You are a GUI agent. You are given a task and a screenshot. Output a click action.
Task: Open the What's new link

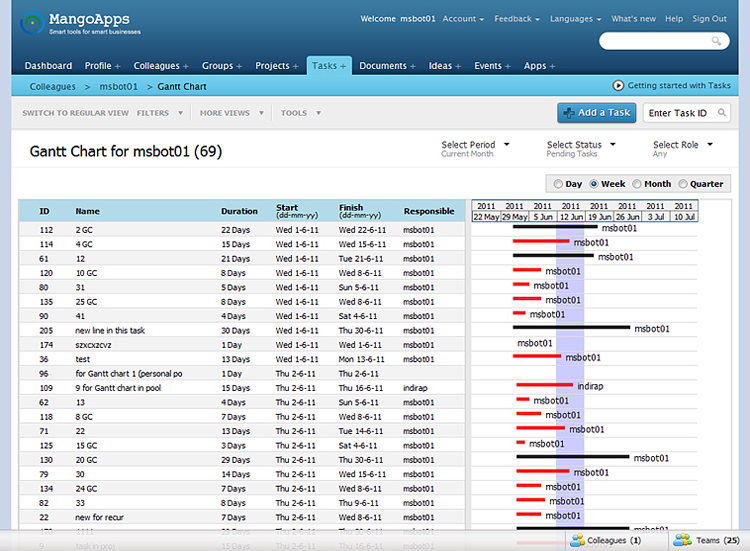coord(633,19)
